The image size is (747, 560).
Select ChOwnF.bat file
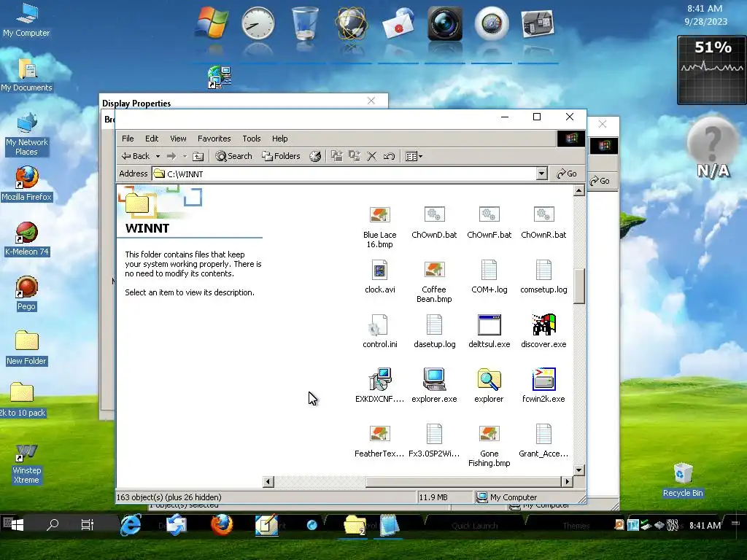coord(489,222)
